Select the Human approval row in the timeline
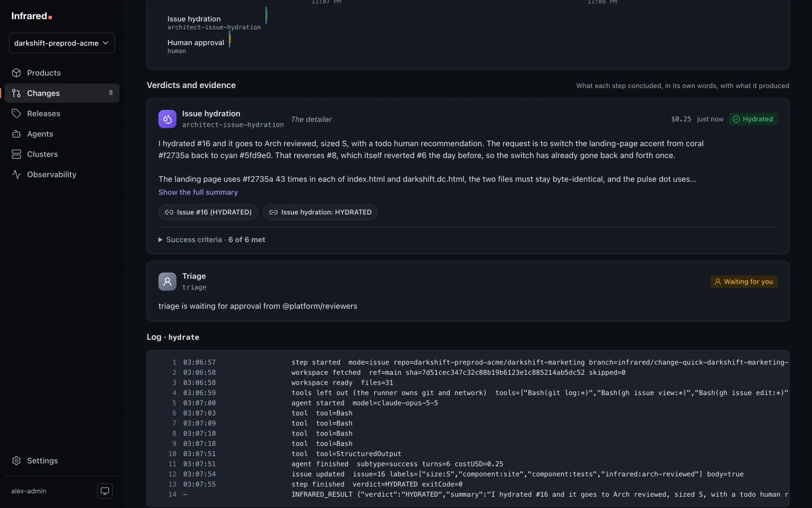Viewport: 812px width, 508px height. point(196,46)
